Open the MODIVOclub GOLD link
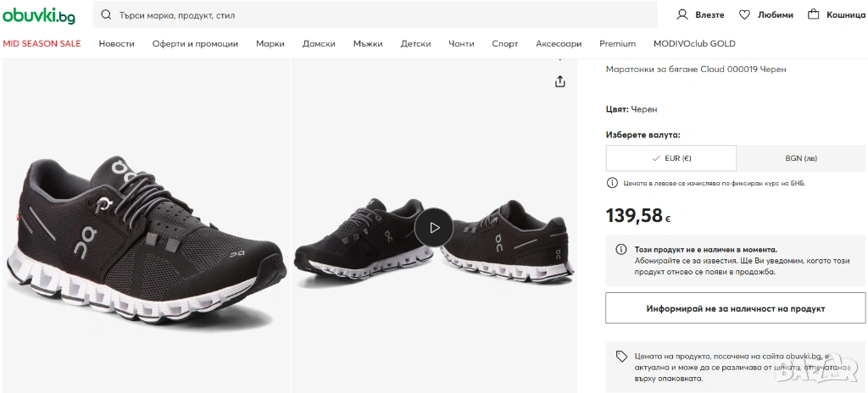 tap(694, 43)
